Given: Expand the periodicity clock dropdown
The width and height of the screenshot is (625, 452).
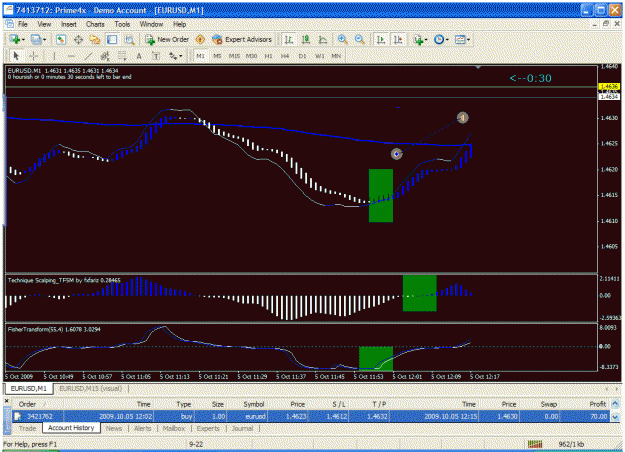Looking at the screenshot, I should point(447,39).
